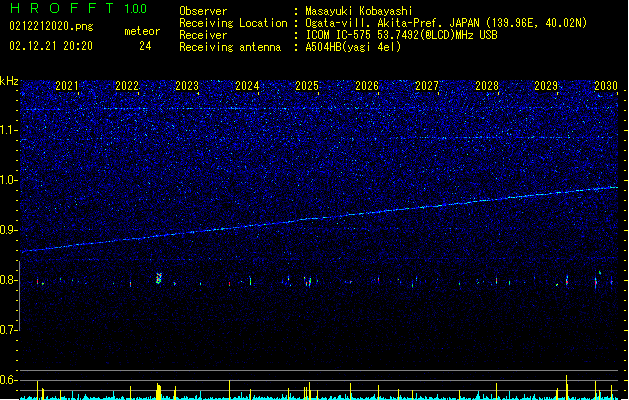The height and width of the screenshot is (400, 629).
Task: Select the file name 0212212020.png
Action: 51,26
